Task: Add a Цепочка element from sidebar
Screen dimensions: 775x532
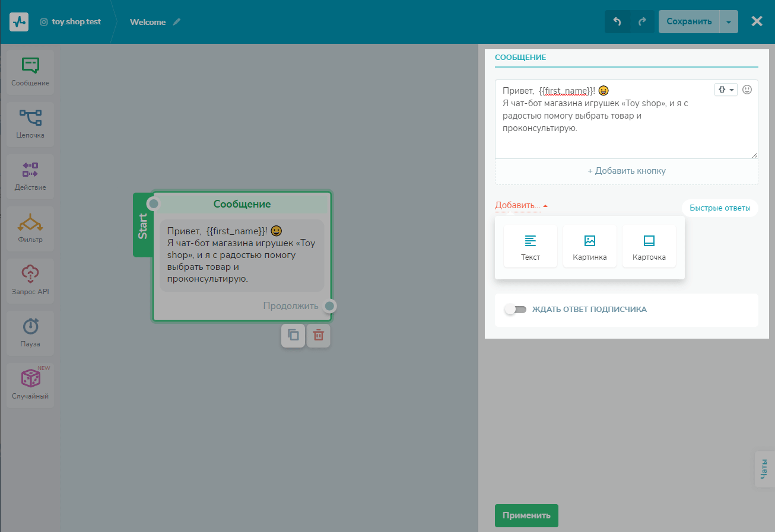Action: tap(30, 124)
